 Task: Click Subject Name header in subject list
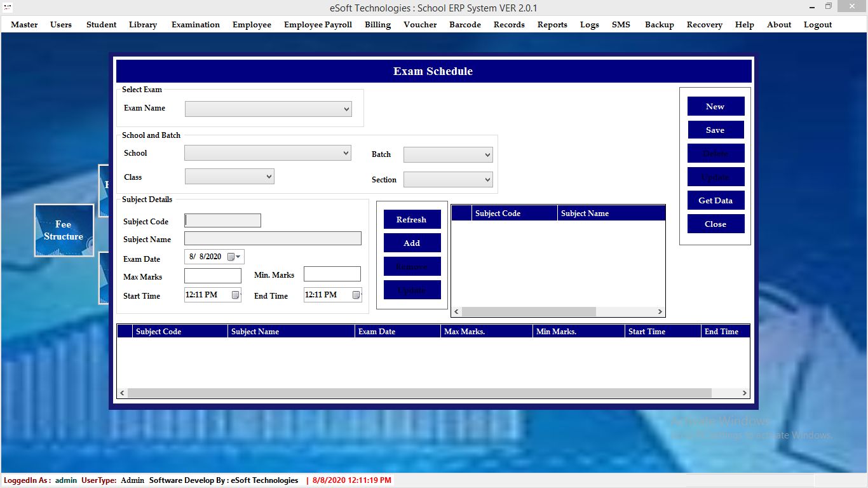(x=611, y=213)
